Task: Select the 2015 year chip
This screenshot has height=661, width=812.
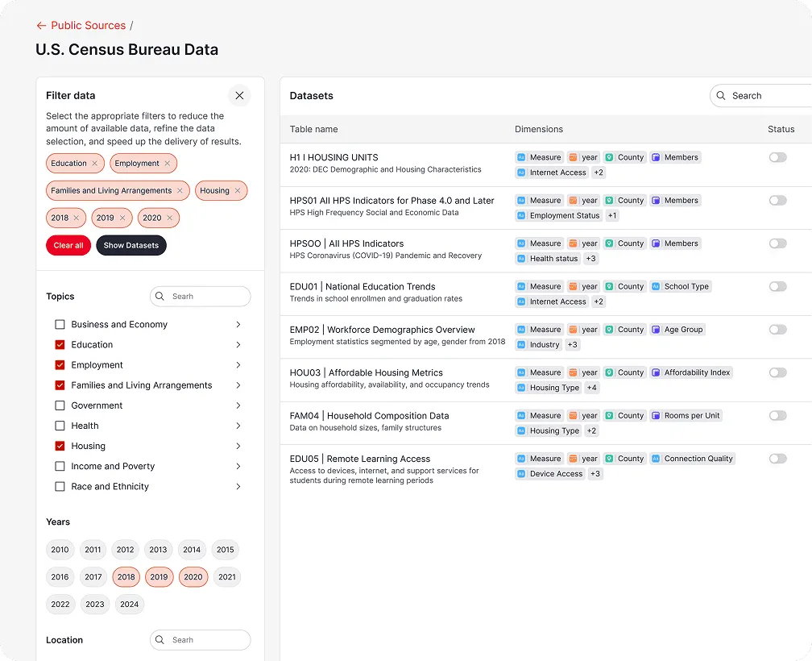Action: [226, 550]
